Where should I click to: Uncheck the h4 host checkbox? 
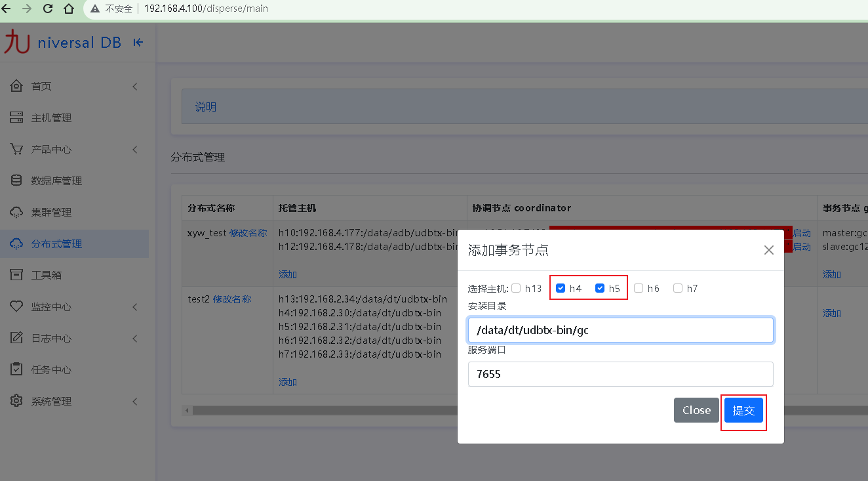[561, 288]
